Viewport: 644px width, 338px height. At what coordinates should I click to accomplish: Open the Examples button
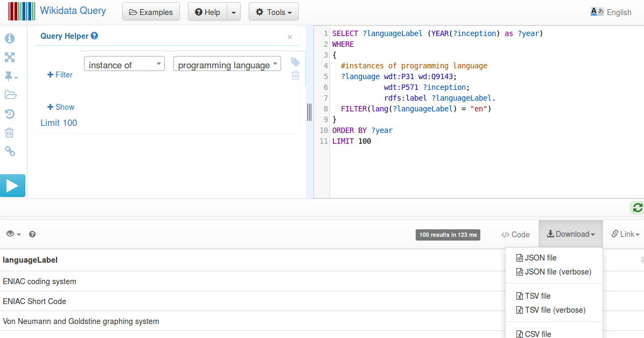(151, 12)
